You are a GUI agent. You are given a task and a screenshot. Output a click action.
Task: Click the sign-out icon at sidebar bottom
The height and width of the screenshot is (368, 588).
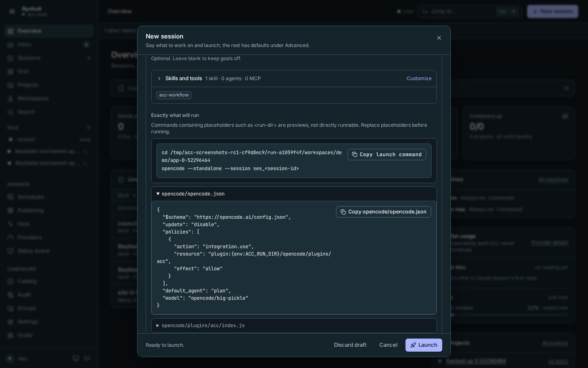coord(87,359)
